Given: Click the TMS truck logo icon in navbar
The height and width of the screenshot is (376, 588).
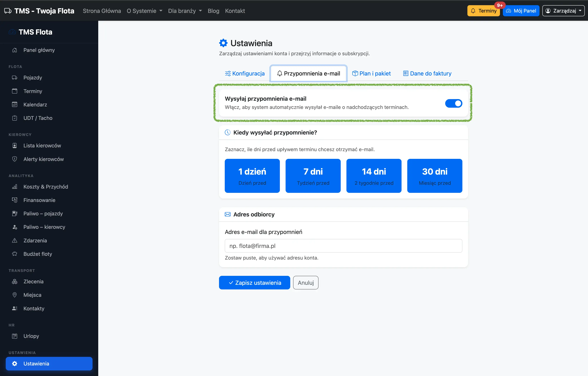Looking at the screenshot, I should 8,11.
